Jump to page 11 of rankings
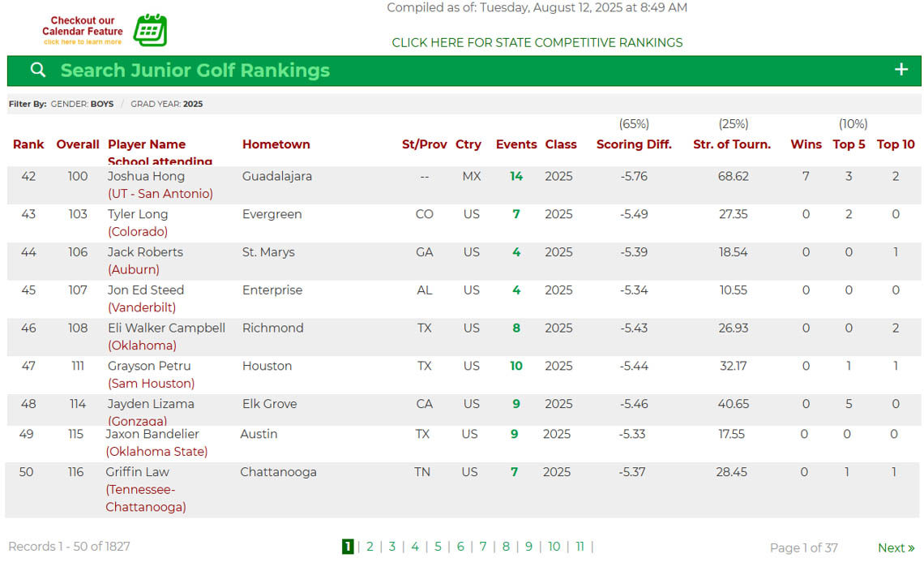This screenshot has width=924, height=571. pos(580,547)
